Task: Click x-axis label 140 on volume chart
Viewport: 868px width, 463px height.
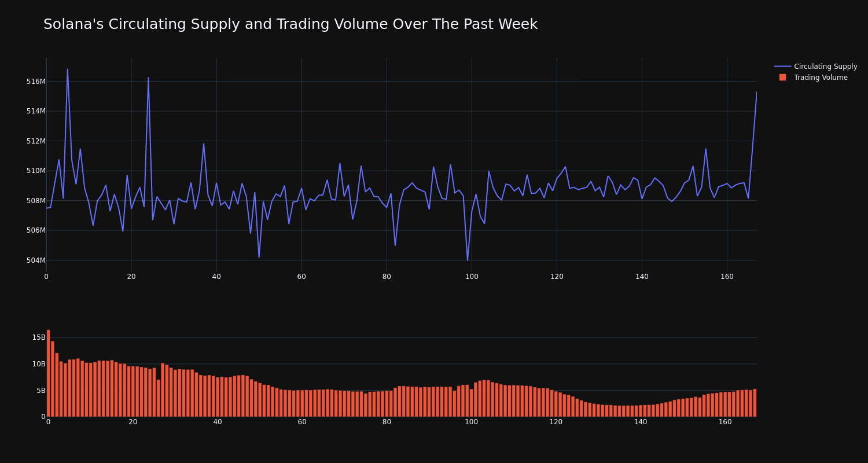Action: pos(641,422)
